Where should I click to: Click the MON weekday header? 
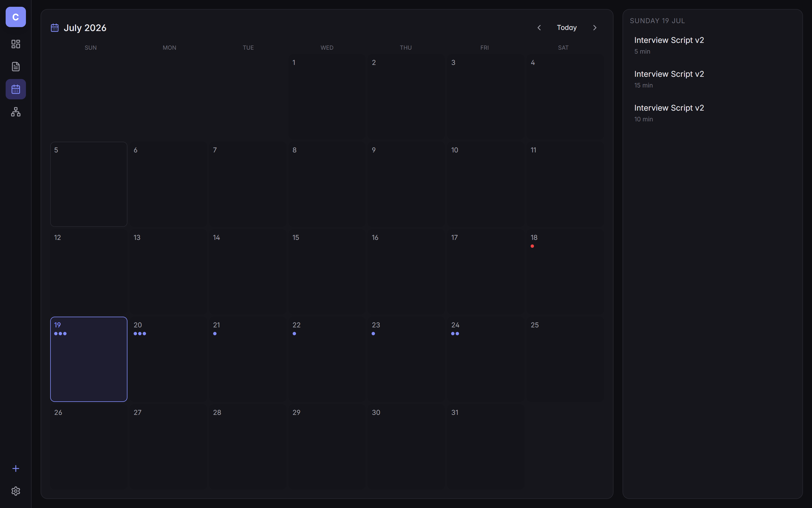169,48
